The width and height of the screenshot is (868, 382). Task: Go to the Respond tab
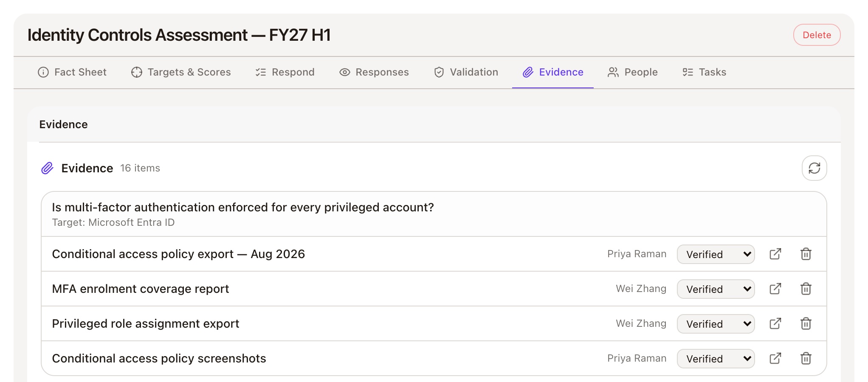tap(285, 72)
